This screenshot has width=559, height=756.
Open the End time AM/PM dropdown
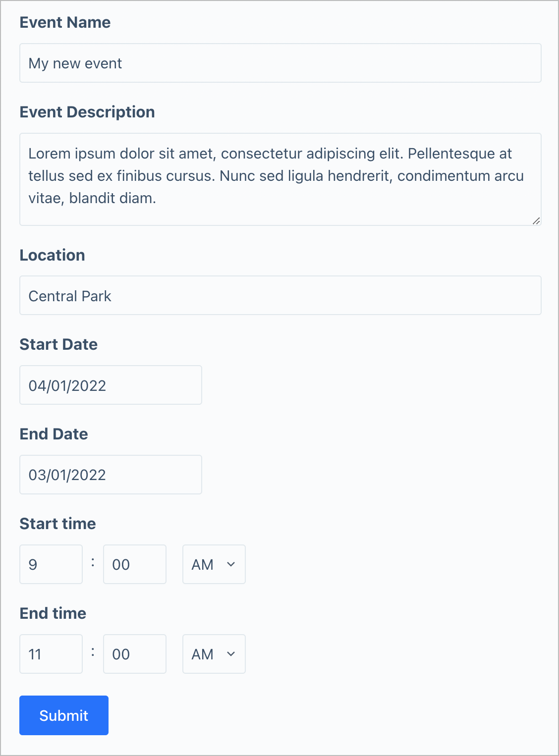(214, 654)
